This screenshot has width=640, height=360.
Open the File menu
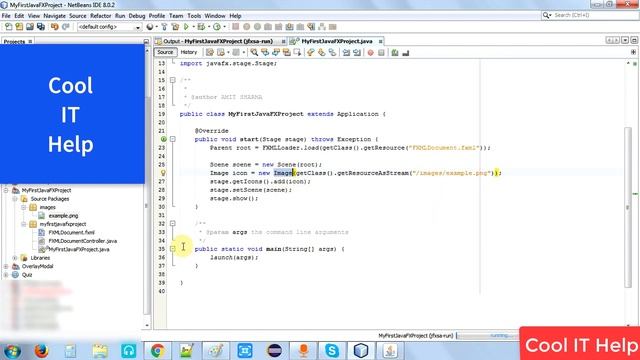(6, 16)
